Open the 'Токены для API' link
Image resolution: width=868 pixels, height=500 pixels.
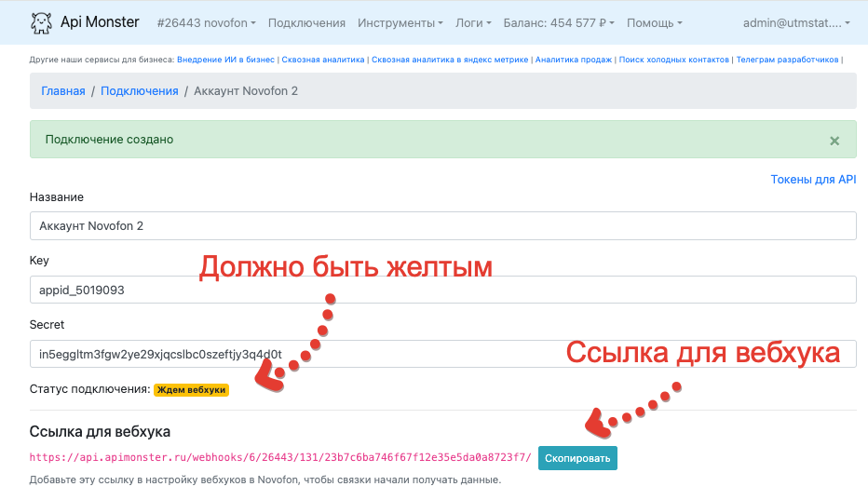tap(813, 180)
